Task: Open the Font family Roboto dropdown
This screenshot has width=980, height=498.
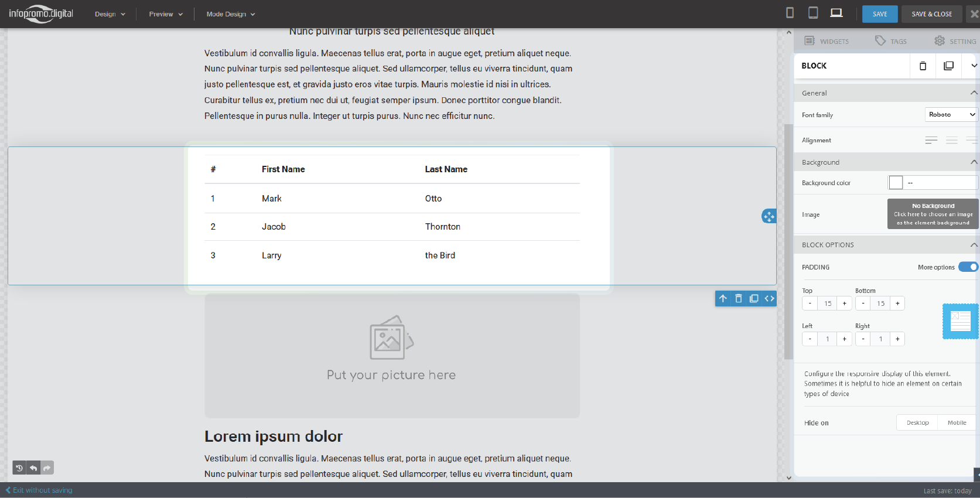Action: coord(951,115)
